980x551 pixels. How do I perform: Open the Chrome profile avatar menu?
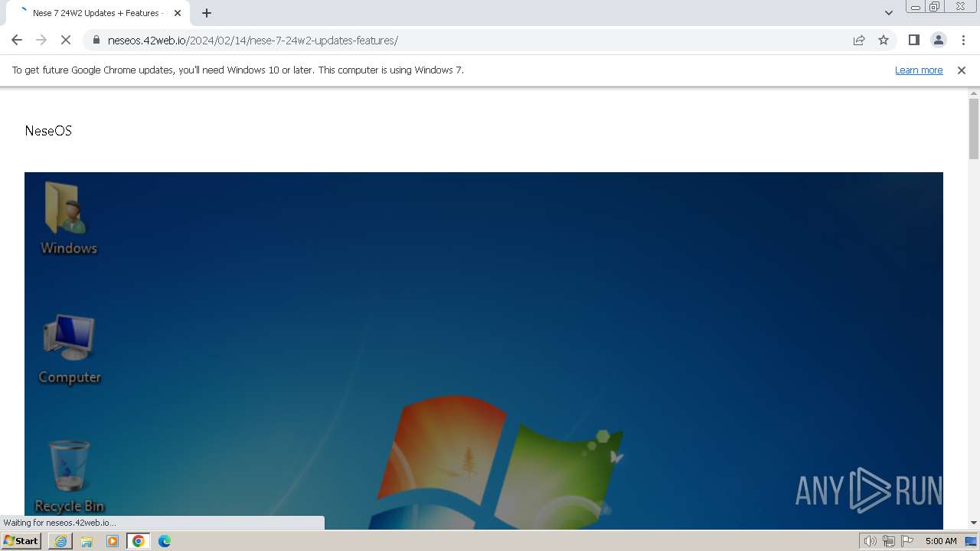click(938, 40)
